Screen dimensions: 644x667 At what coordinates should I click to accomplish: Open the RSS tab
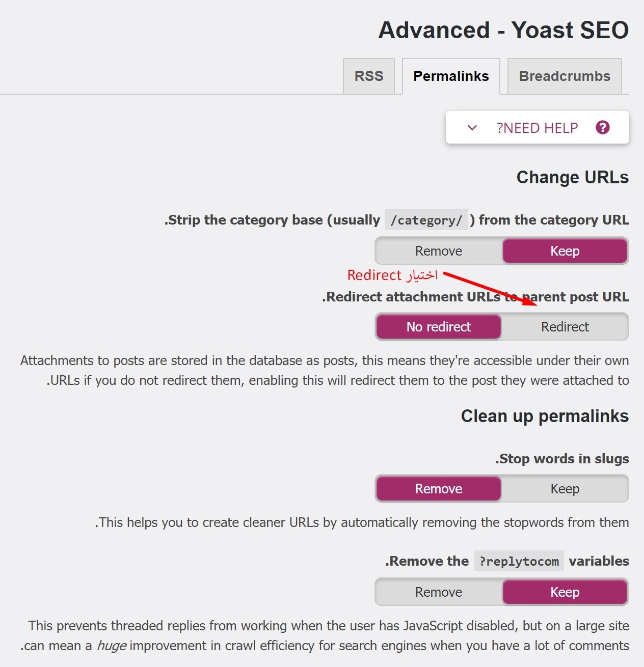pos(369,76)
